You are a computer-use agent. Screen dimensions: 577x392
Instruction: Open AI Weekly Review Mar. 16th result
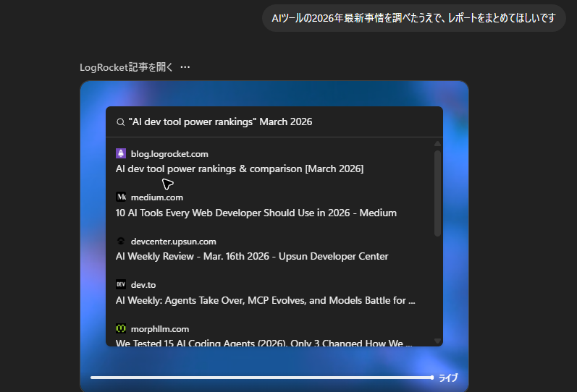click(x=252, y=256)
